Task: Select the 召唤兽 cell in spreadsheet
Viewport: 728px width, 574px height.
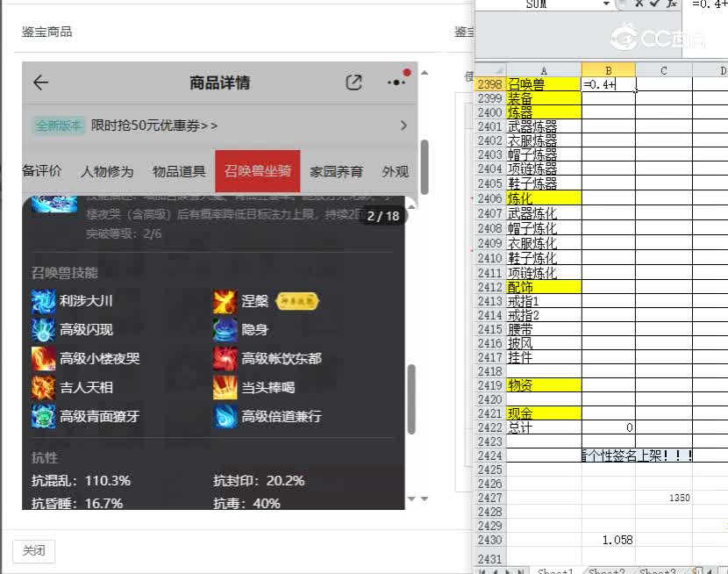Action: coord(544,84)
